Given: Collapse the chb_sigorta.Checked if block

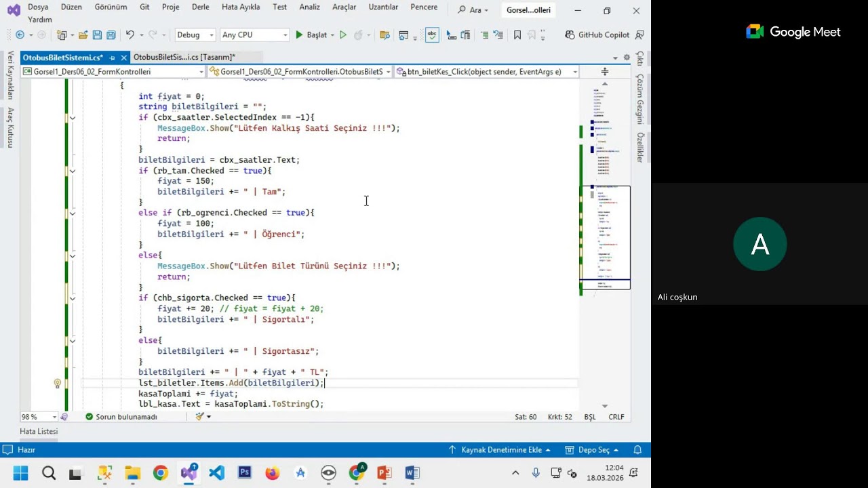Looking at the screenshot, I should point(72,298).
